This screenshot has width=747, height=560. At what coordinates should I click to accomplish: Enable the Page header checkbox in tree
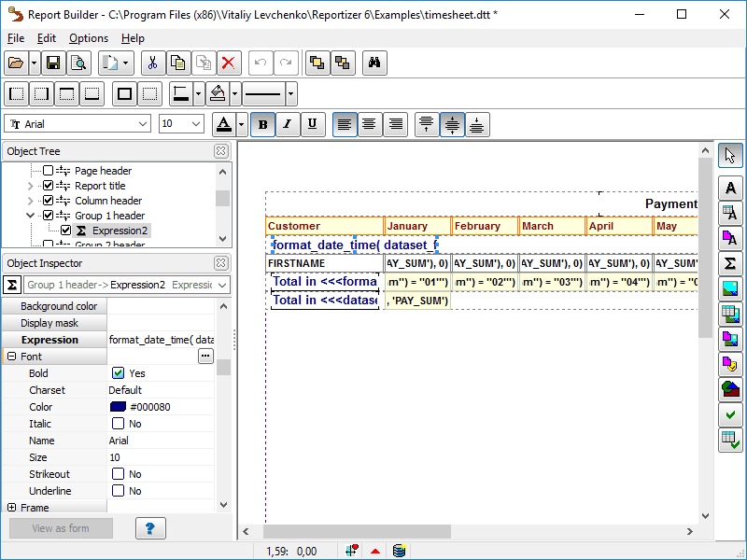(49, 171)
